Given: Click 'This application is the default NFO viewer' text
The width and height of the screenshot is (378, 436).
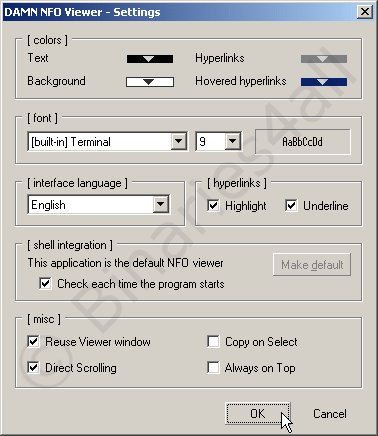Looking at the screenshot, I should click(125, 263).
